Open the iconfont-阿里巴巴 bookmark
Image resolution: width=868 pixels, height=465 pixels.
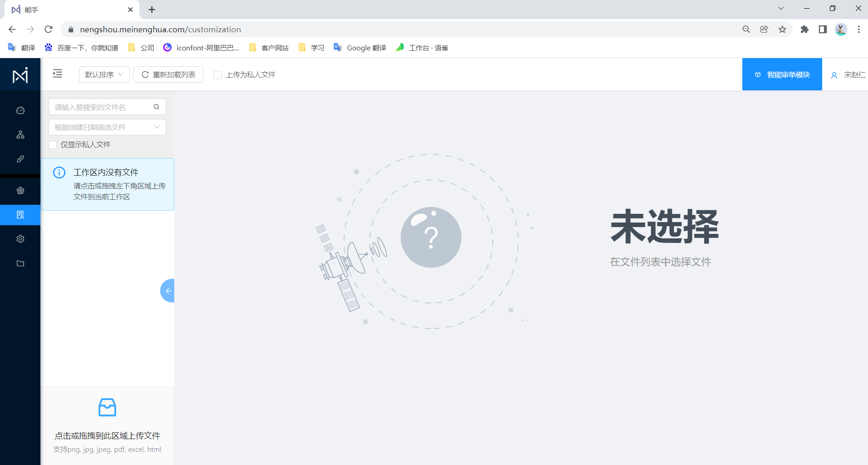tap(201, 48)
